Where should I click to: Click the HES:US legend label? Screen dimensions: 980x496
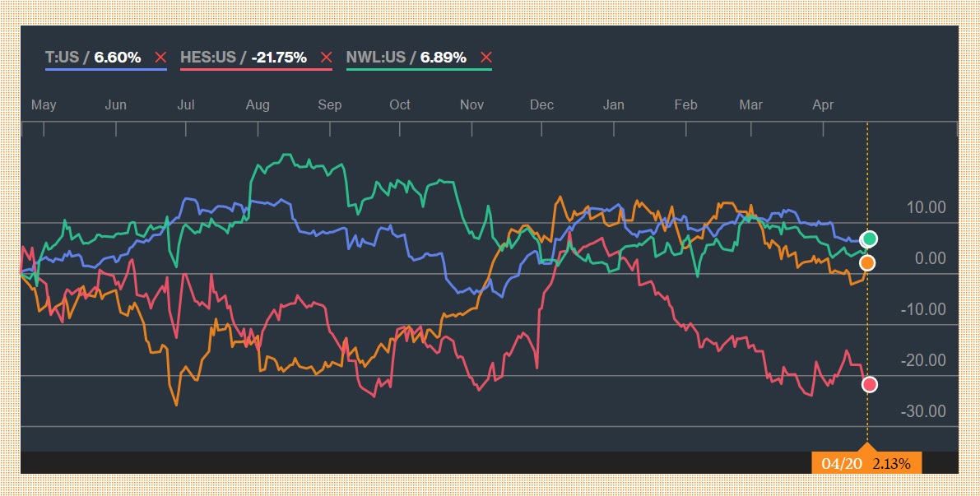click(x=207, y=58)
